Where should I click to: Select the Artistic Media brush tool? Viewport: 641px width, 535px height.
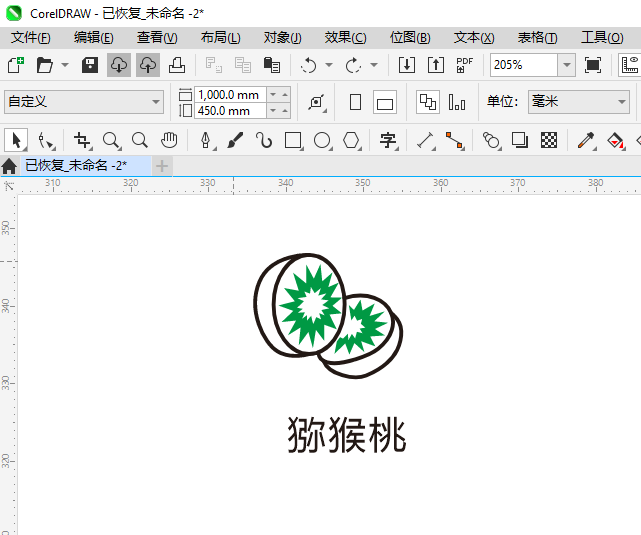click(235, 141)
